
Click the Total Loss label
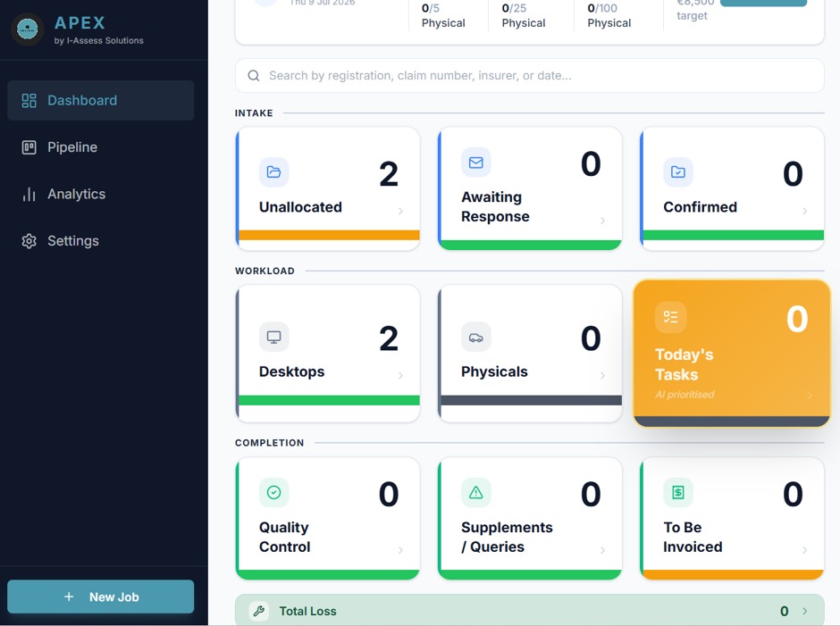[307, 611]
